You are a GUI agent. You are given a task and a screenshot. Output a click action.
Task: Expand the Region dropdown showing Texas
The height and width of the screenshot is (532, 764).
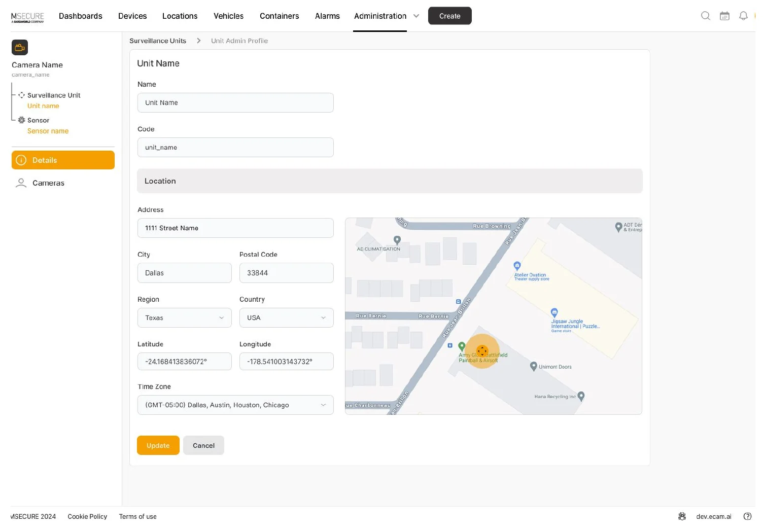click(184, 317)
